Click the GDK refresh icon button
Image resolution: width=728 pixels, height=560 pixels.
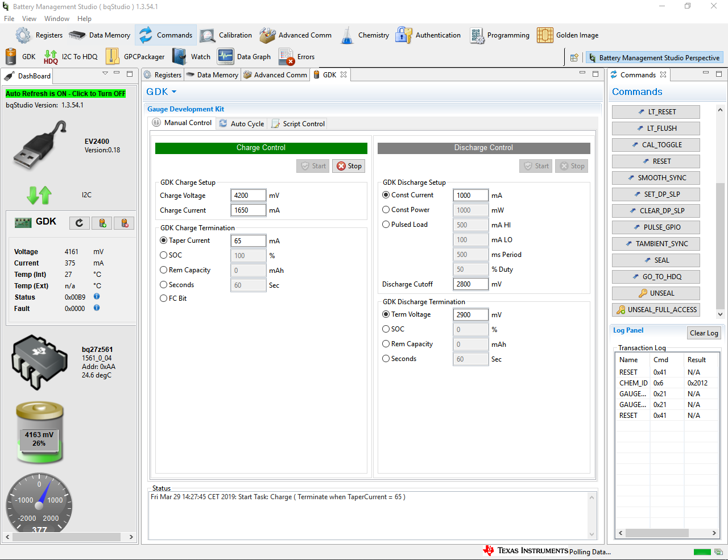point(80,223)
